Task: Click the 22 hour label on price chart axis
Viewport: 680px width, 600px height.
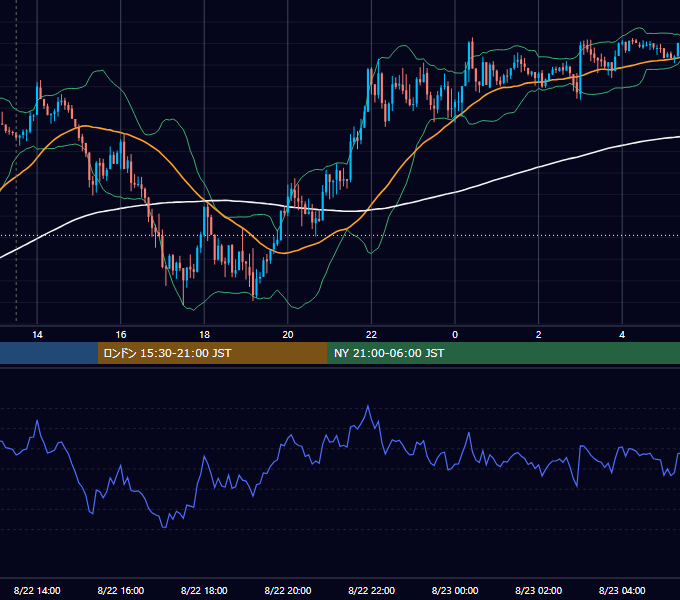Action: pos(371,335)
